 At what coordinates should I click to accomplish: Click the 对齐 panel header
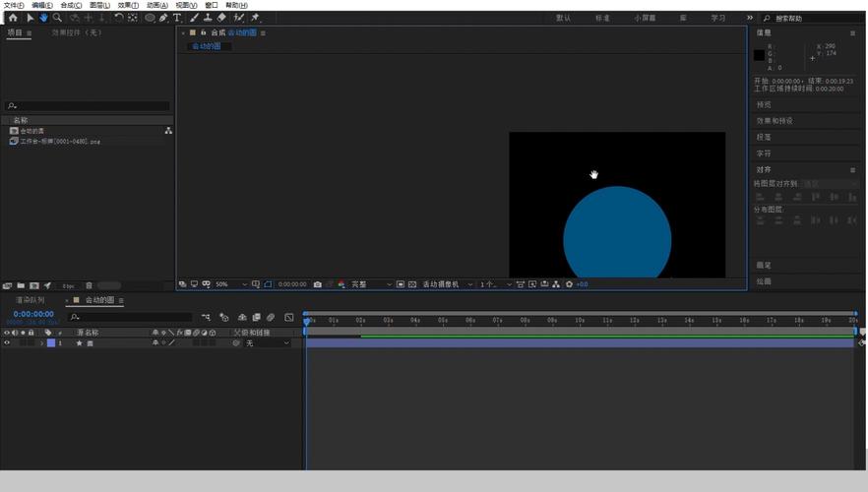click(765, 170)
